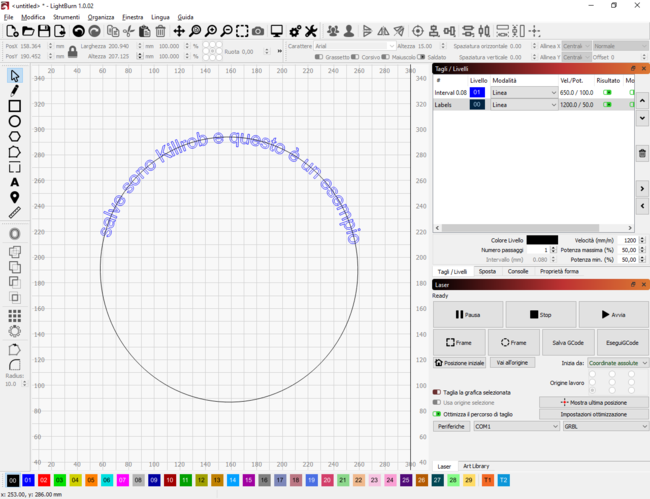This screenshot has width=650, height=499.
Task: Select the ellipse drawing tool
Action: click(15, 121)
